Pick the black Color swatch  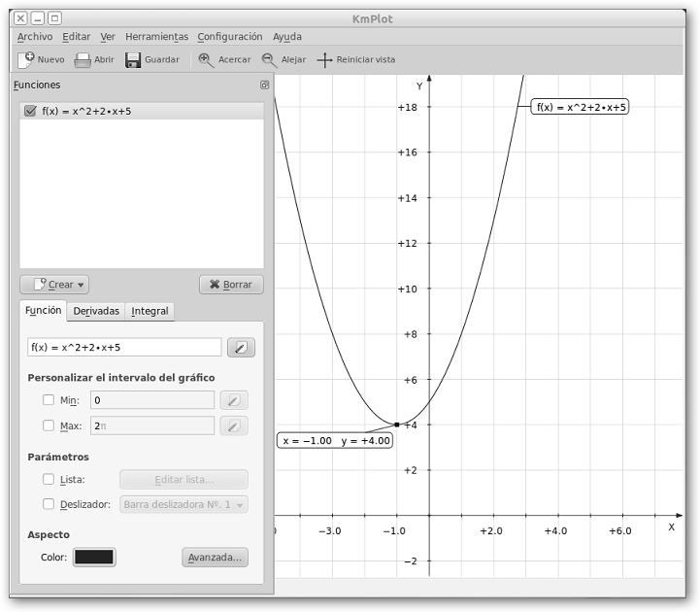[x=94, y=558]
